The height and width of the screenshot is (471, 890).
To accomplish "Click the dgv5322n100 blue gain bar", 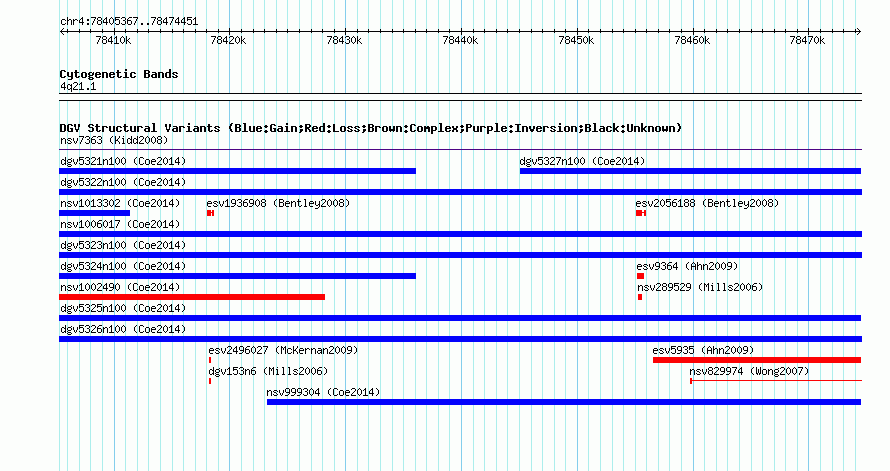I will point(460,192).
